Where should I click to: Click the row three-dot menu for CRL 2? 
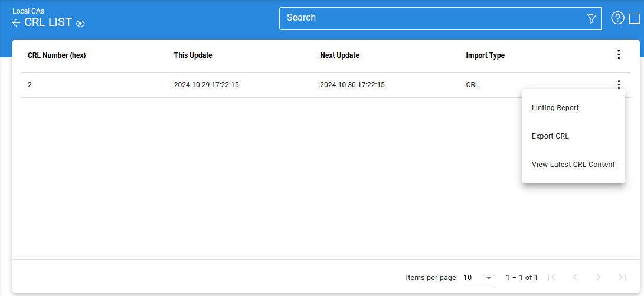point(618,84)
